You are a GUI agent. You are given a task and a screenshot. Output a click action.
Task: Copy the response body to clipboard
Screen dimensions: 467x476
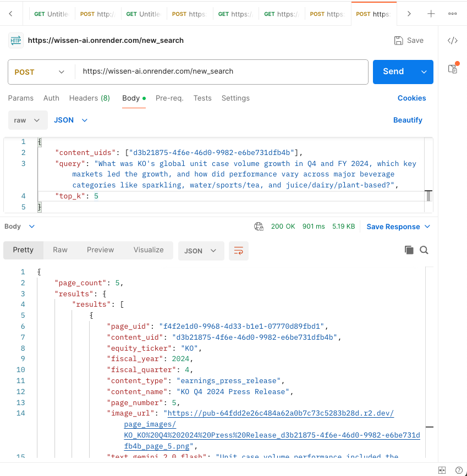click(x=409, y=250)
